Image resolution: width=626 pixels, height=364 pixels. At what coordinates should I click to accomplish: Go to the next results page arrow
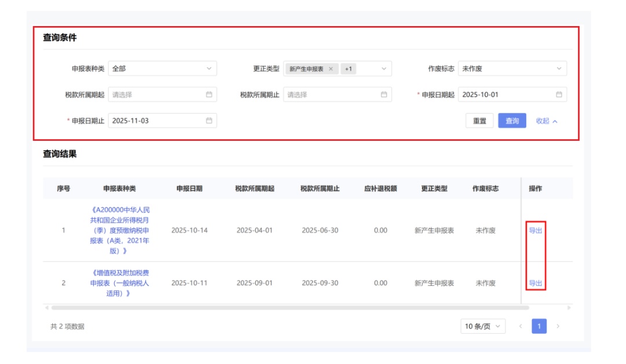pyautogui.click(x=558, y=326)
